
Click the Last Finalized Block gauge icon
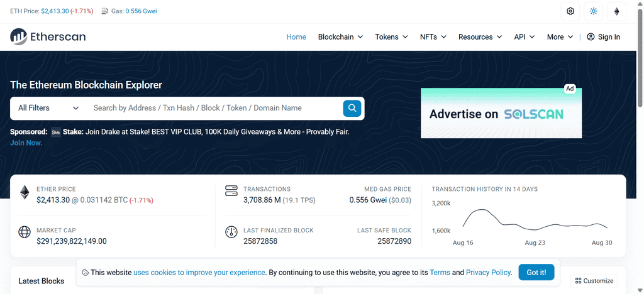[x=231, y=232]
